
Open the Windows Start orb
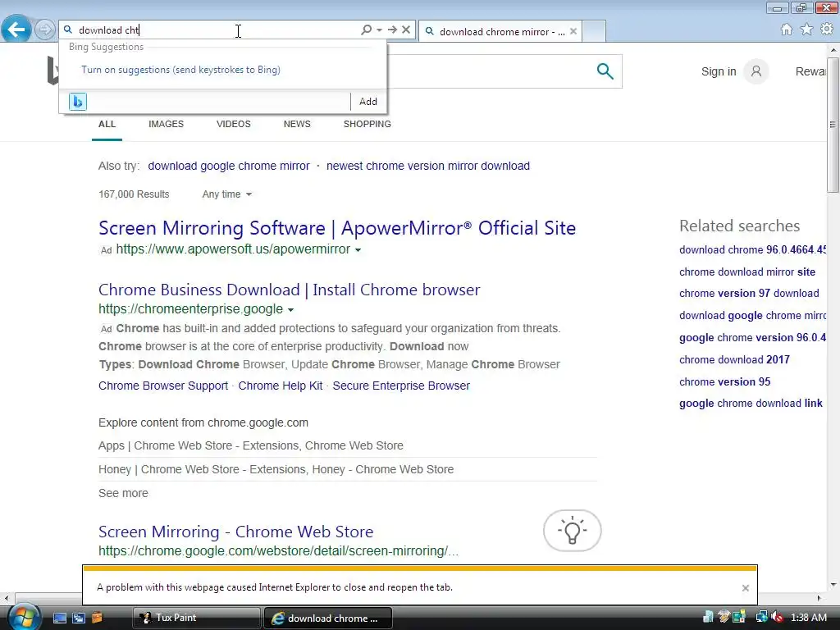[x=22, y=617]
